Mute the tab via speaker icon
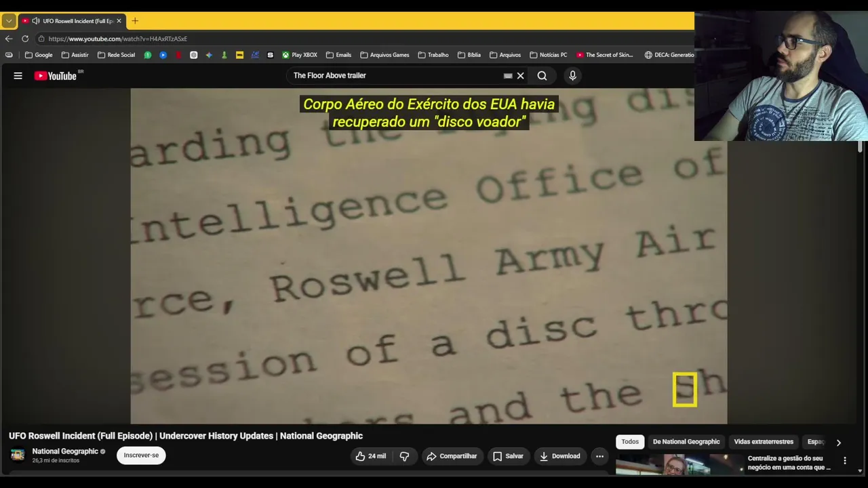Image resolution: width=868 pixels, height=488 pixels. tap(35, 21)
